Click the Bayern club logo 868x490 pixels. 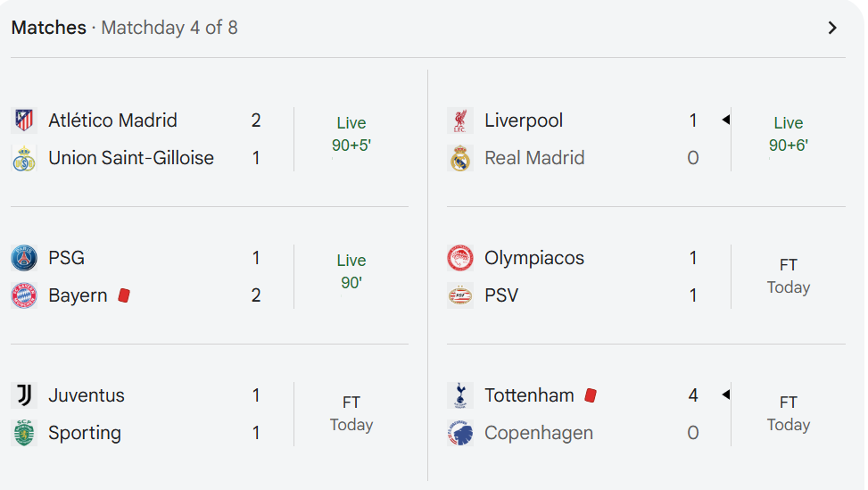click(x=24, y=295)
